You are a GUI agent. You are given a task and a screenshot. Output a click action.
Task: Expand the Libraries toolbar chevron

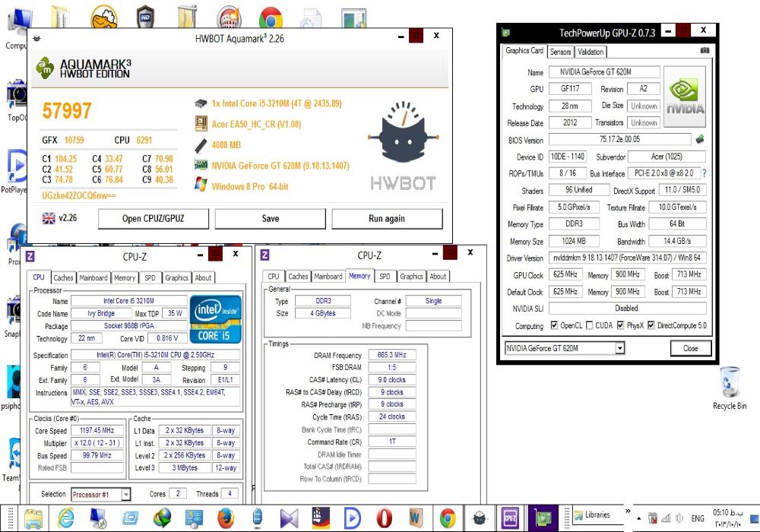click(x=628, y=511)
